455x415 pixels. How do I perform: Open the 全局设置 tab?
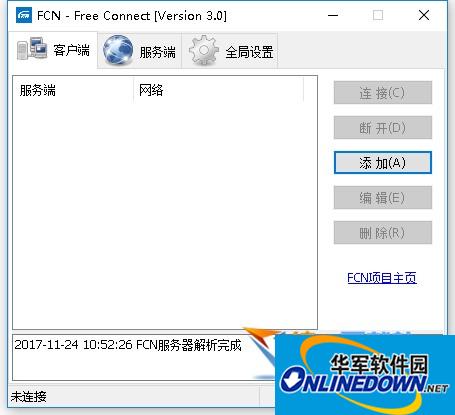click(230, 50)
